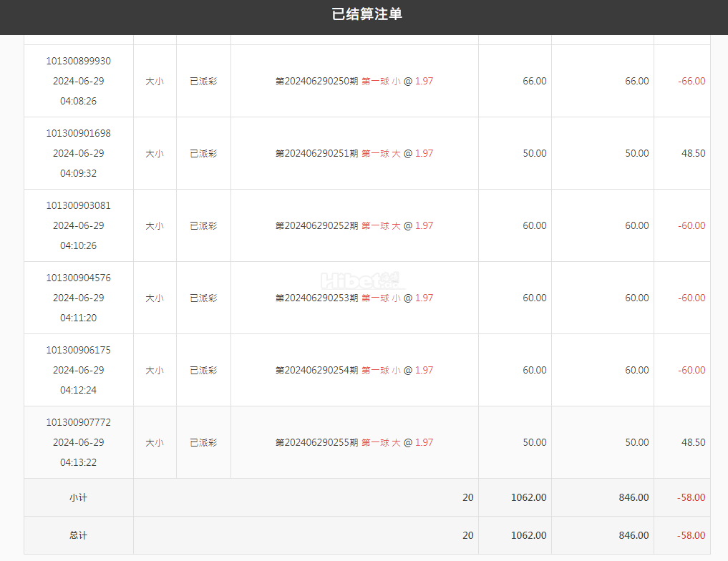Click 846.00 in the 小计 row
Viewport: 728px width, 561px height.
(634, 498)
